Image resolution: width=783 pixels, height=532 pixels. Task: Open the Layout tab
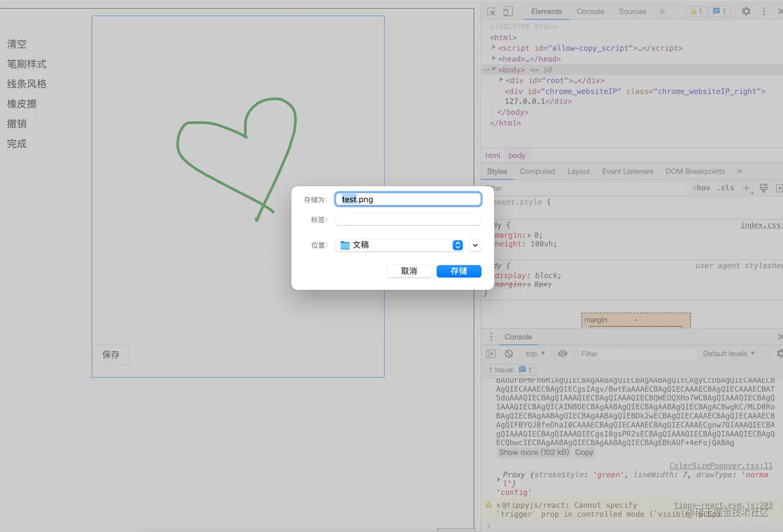tap(578, 171)
